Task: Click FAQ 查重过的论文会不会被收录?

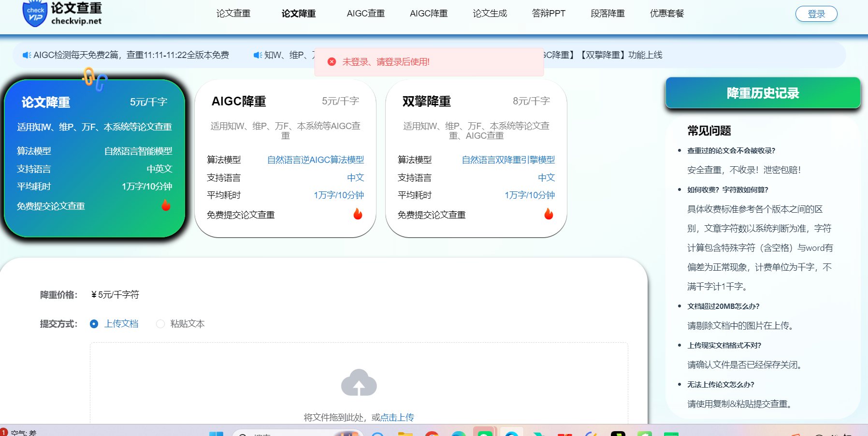Action: 731,151
